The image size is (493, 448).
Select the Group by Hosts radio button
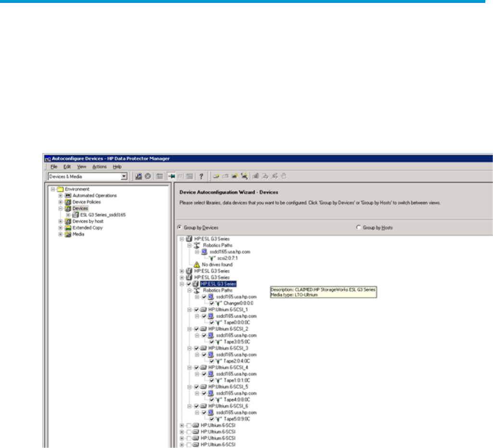(358, 228)
